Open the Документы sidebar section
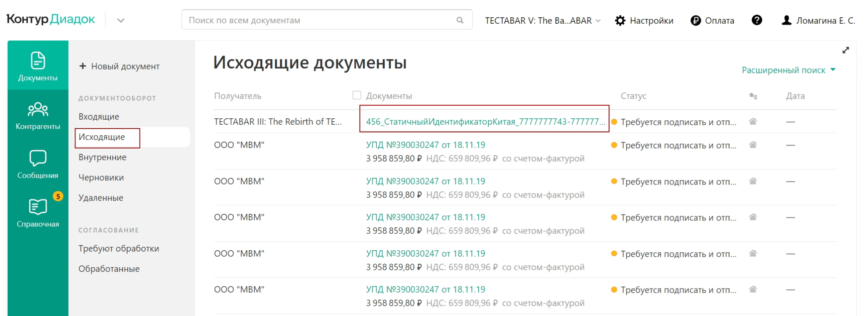This screenshot has height=316, width=868. pyautogui.click(x=38, y=66)
